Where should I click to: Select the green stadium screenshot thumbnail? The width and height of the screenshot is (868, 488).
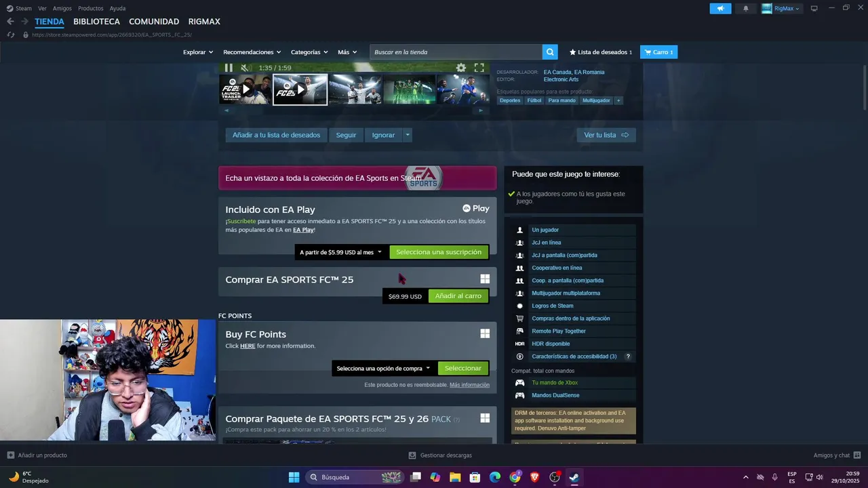point(410,89)
